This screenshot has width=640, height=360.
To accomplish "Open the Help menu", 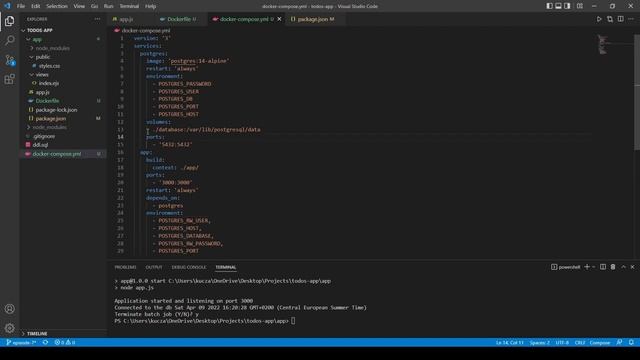I will tap(151, 6).
